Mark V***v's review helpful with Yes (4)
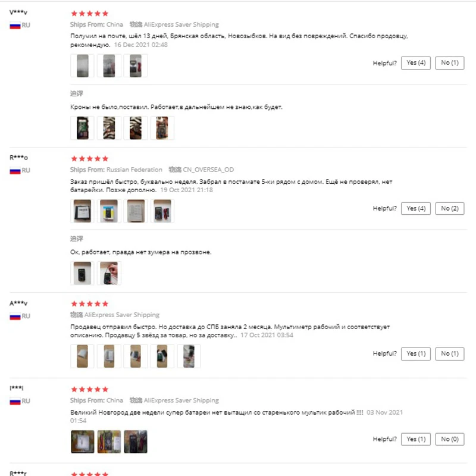476x476 pixels. (x=416, y=63)
